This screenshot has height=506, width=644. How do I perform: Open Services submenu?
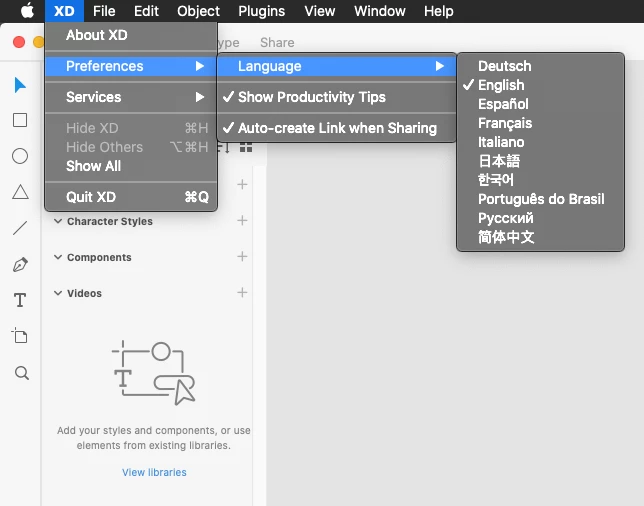coord(131,97)
